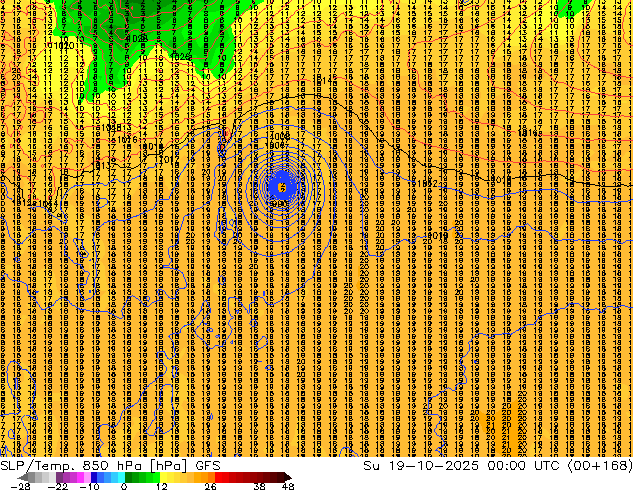Click the SLP/Temp. 850 hPa GFS title

[x=110, y=466]
